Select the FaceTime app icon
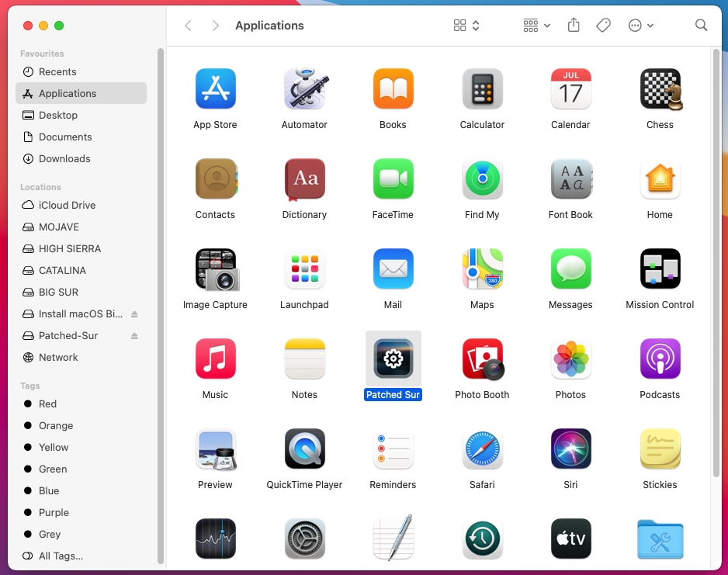 click(x=393, y=178)
